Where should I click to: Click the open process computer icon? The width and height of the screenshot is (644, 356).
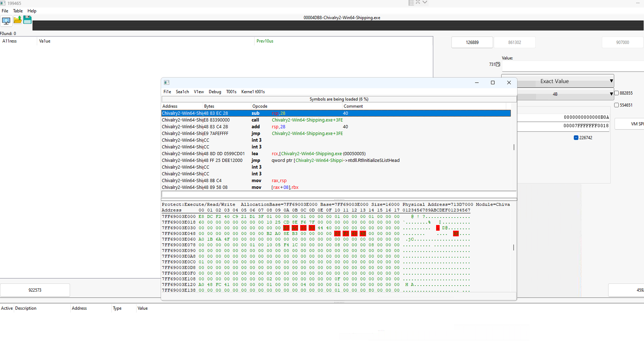pyautogui.click(x=6, y=20)
